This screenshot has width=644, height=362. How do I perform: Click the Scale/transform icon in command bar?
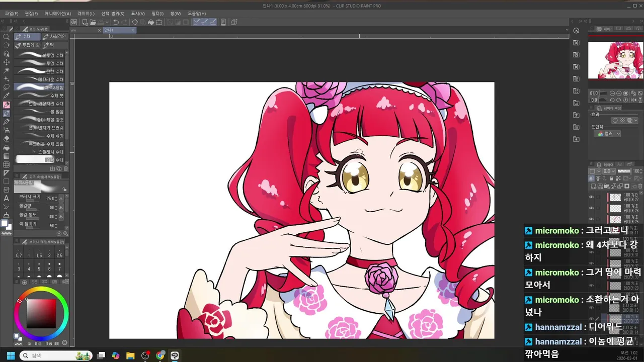[159, 22]
